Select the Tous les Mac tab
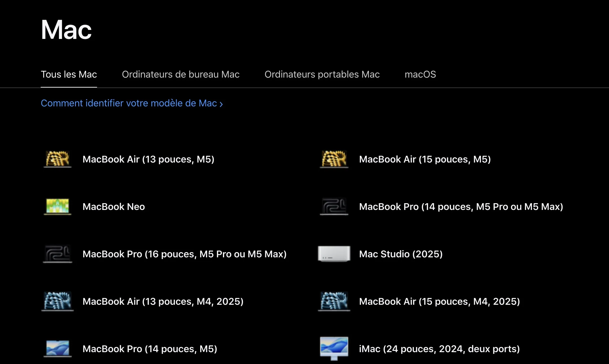The width and height of the screenshot is (609, 364). tap(69, 74)
